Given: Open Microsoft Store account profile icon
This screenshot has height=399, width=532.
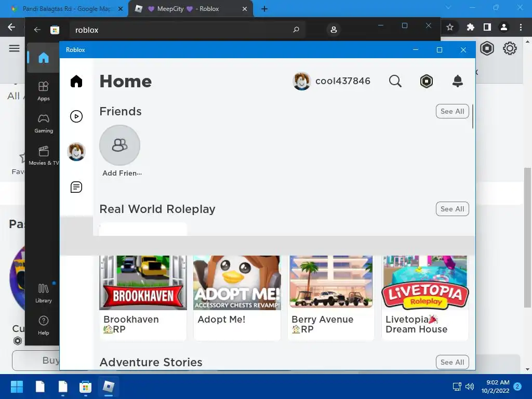Looking at the screenshot, I should [x=334, y=30].
